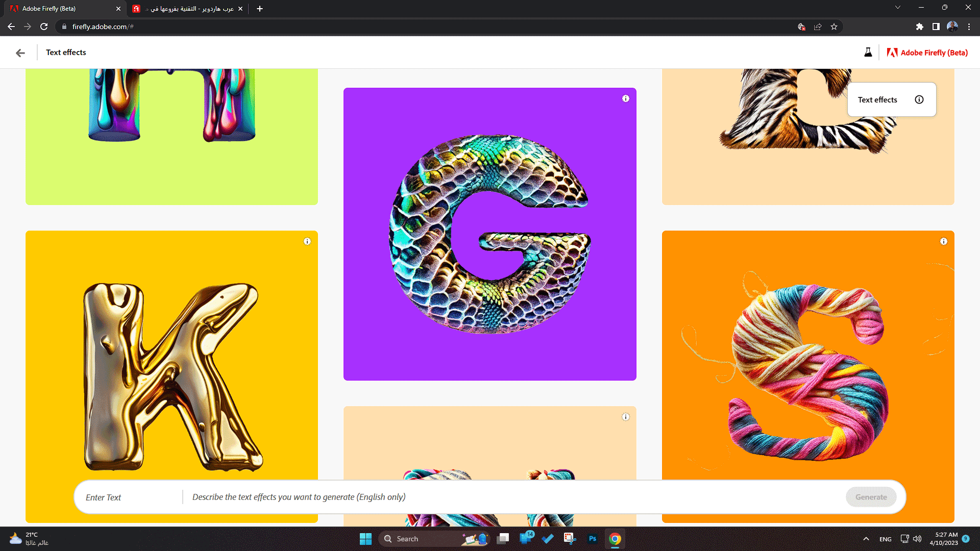The width and height of the screenshot is (980, 551).
Task: Select the tiger fur letter thumbnail
Action: click(808, 137)
